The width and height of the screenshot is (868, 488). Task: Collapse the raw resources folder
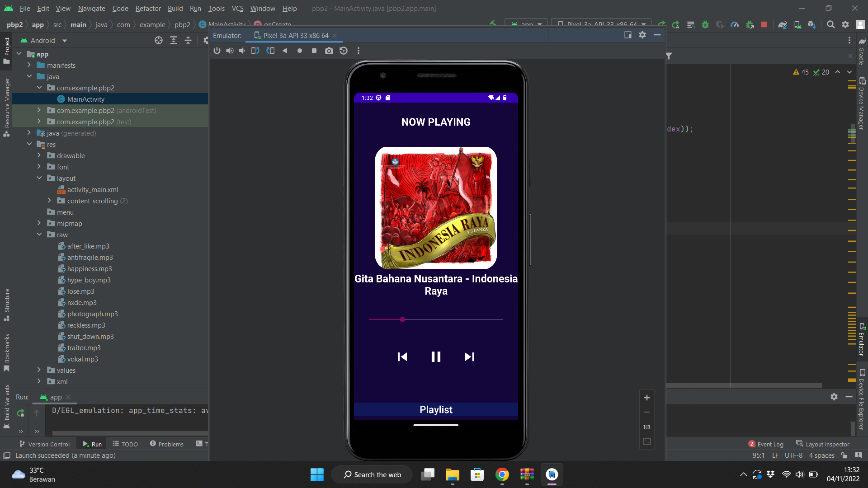click(x=39, y=235)
